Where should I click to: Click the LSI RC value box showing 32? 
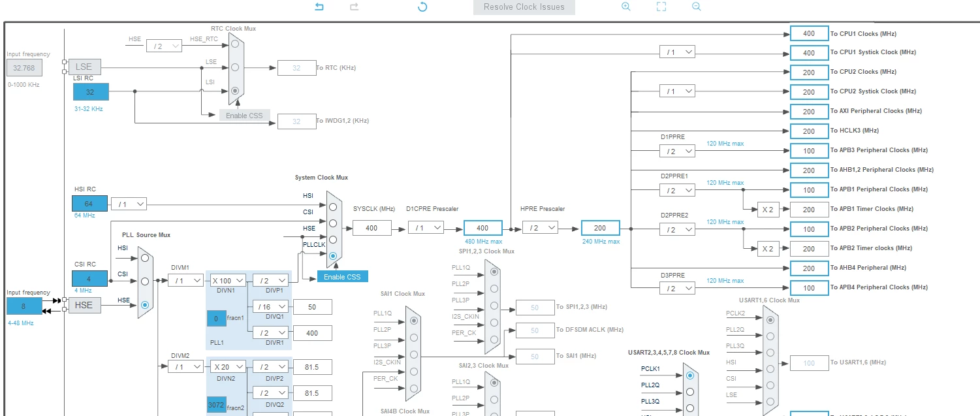coord(90,92)
